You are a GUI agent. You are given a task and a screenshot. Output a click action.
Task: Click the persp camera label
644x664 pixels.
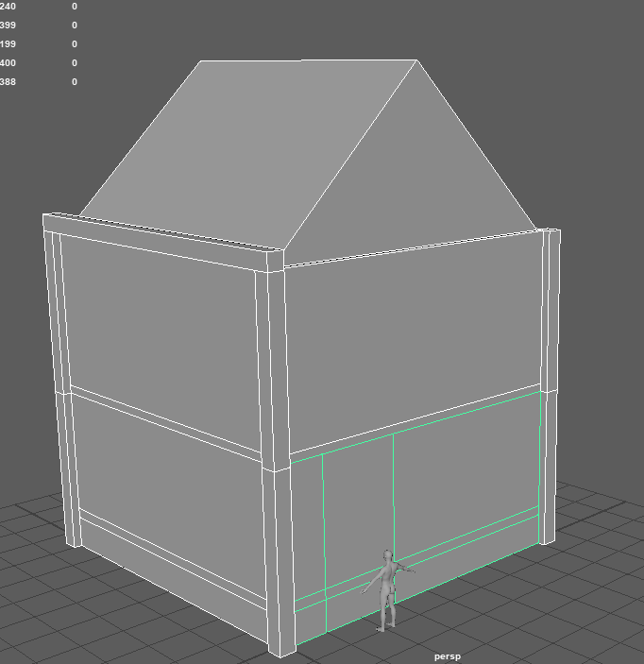[x=447, y=656]
